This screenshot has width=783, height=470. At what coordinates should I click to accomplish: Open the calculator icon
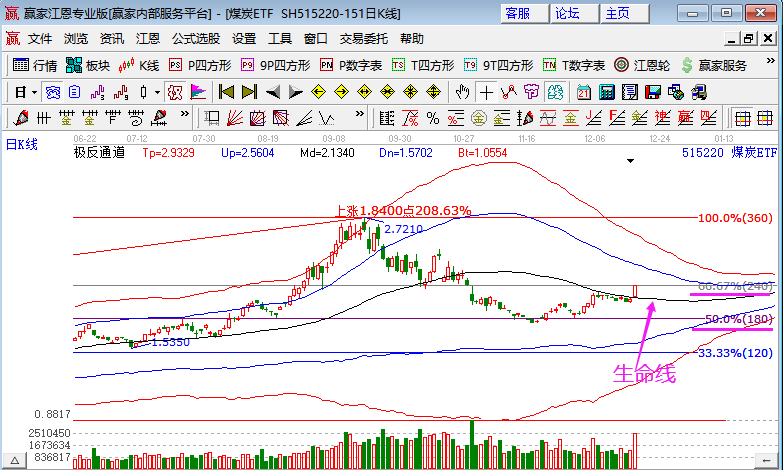tap(606, 92)
